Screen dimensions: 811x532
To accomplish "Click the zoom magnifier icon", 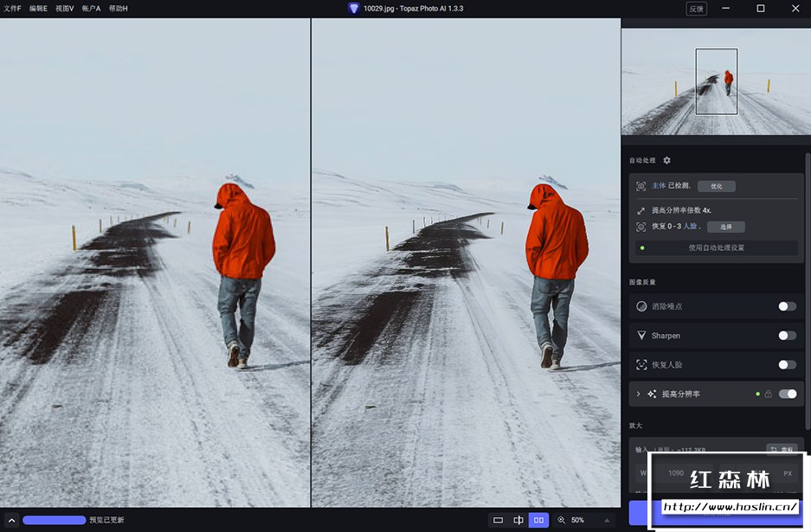I will (x=562, y=520).
